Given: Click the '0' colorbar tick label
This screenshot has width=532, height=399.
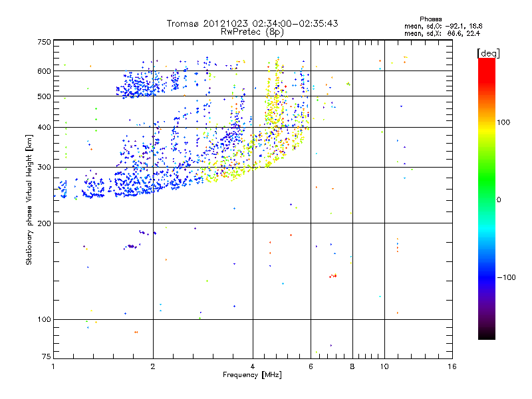Looking at the screenshot, I should coord(499,200).
